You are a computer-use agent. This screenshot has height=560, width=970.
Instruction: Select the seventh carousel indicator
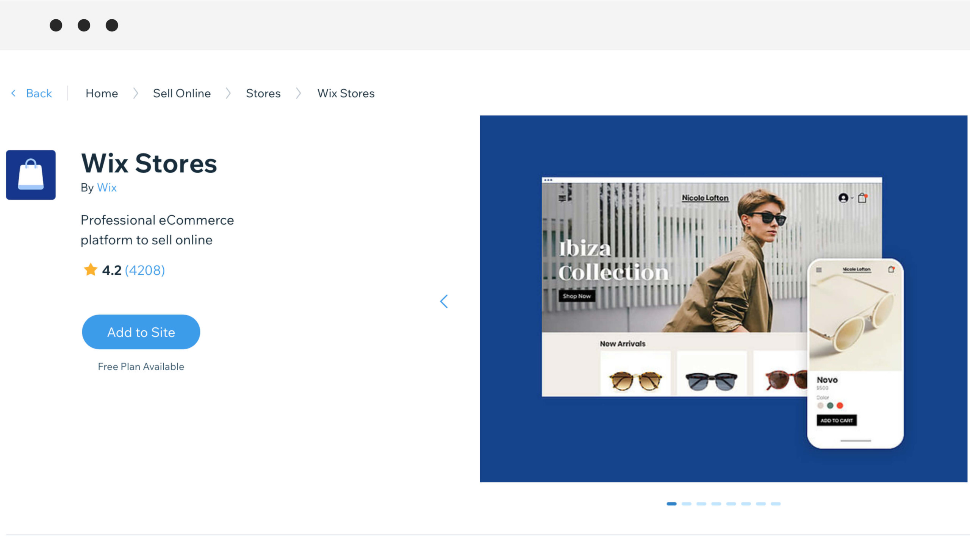(x=760, y=504)
